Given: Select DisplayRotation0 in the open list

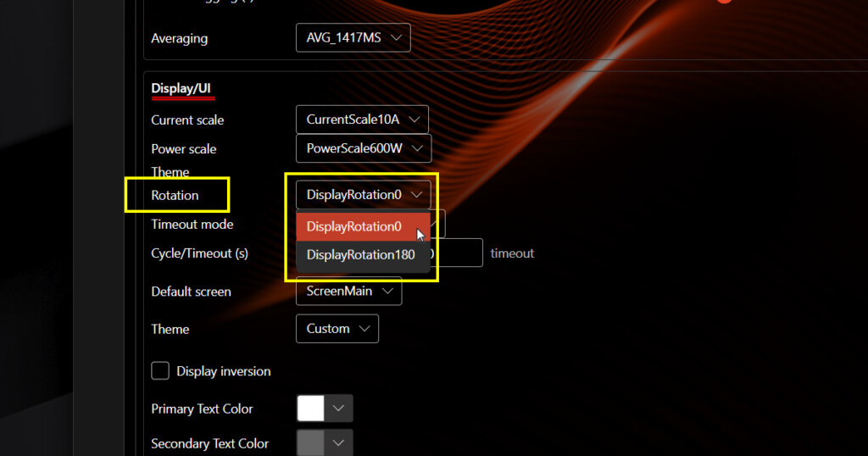Looking at the screenshot, I should point(363,227).
